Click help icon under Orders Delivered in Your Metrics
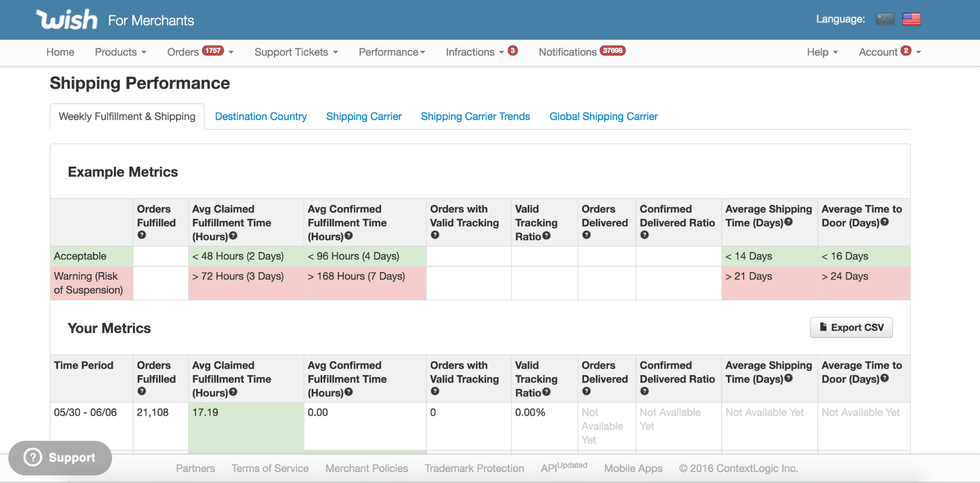Screen dimensions: 980x483 (586, 391)
